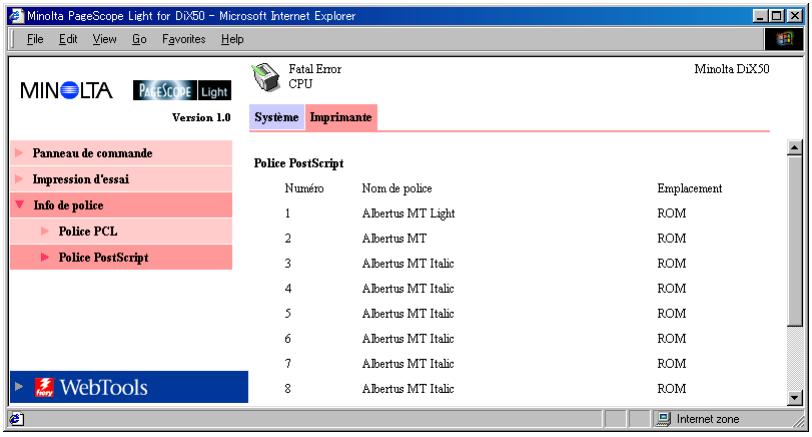The height and width of the screenshot is (437, 812).
Task: Click the Internet zone icon
Action: click(663, 419)
